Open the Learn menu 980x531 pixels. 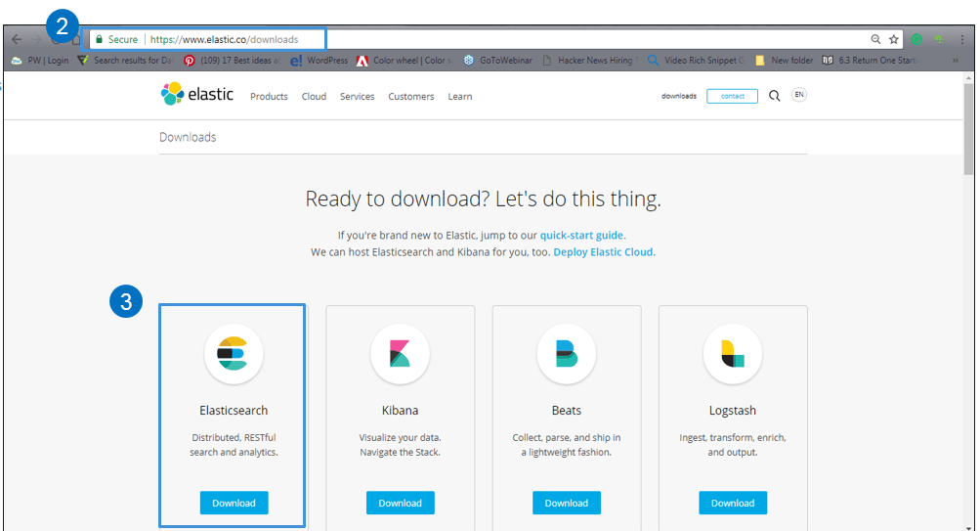[x=460, y=96]
